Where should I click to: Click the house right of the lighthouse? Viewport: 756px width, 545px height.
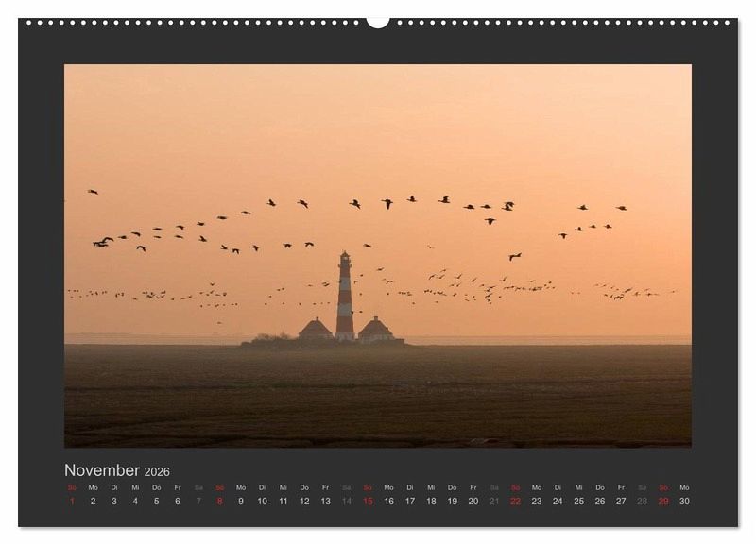(x=375, y=330)
